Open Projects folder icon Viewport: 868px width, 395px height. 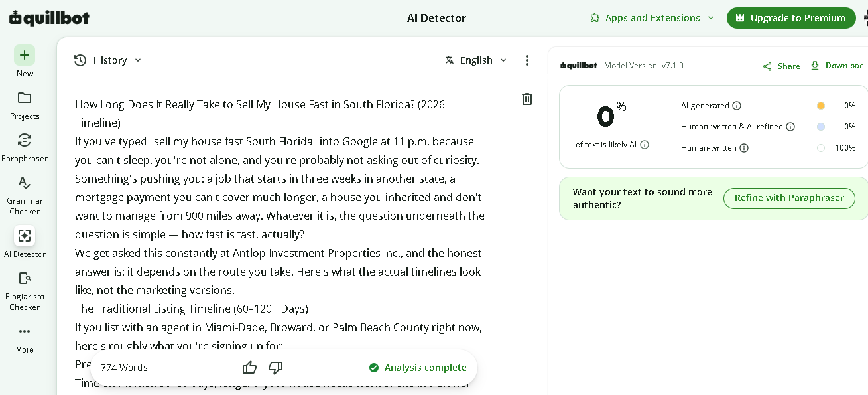[x=25, y=98]
